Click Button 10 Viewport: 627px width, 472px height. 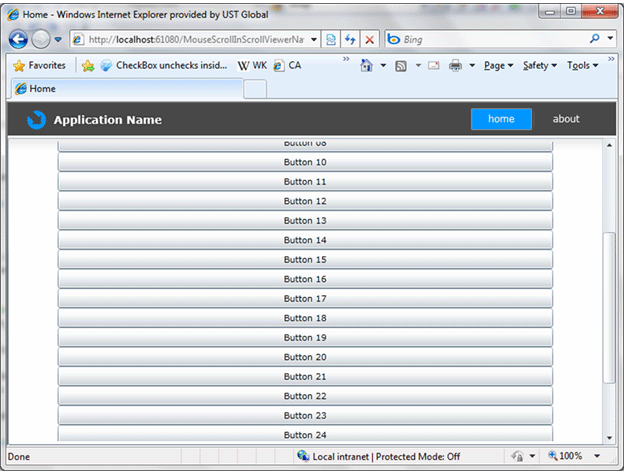[x=305, y=162]
